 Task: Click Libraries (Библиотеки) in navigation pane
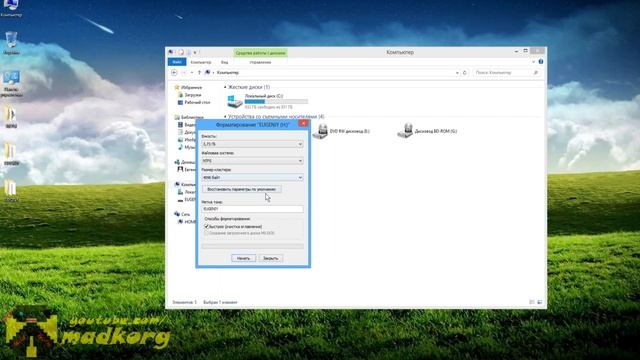coord(189,117)
